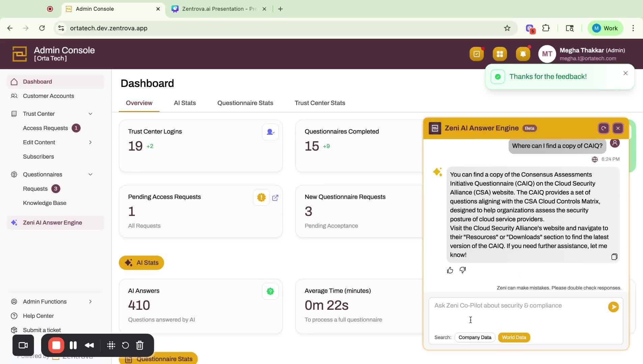This screenshot has width=643, height=364.
Task: Open Knowledge Base in the sidebar
Action: pos(45,203)
